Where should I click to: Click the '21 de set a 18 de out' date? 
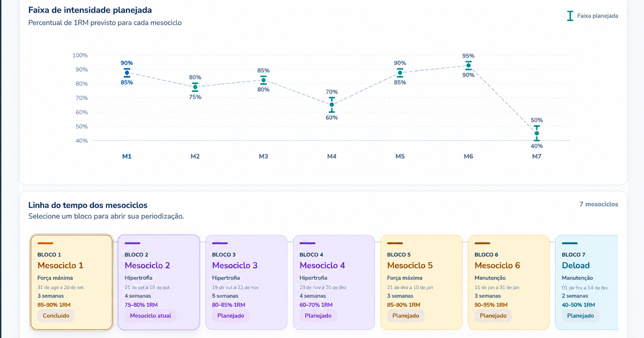(x=147, y=287)
